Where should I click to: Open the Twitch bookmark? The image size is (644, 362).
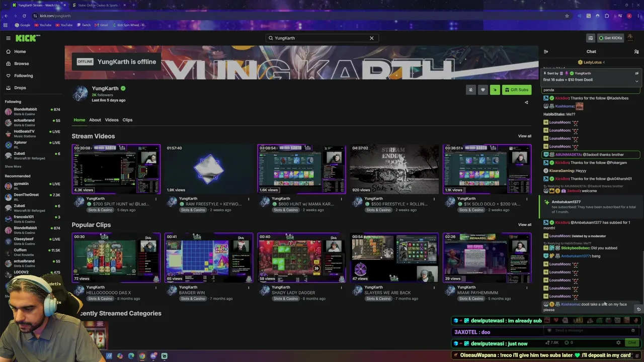tap(84, 25)
